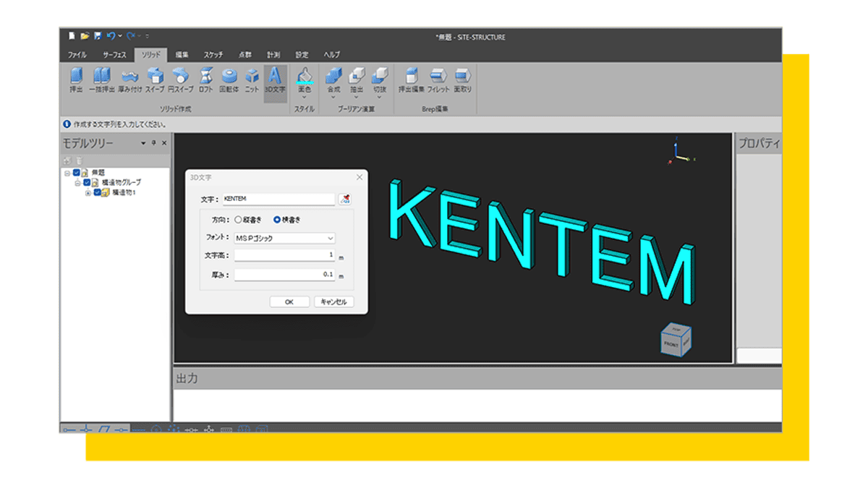Open the 合成 boolean dropdown arrow

pos(333,97)
